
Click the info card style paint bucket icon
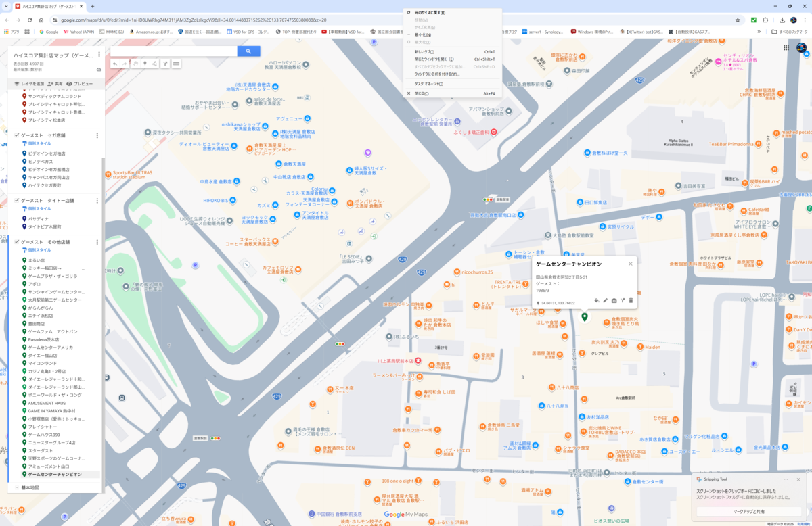coord(597,300)
